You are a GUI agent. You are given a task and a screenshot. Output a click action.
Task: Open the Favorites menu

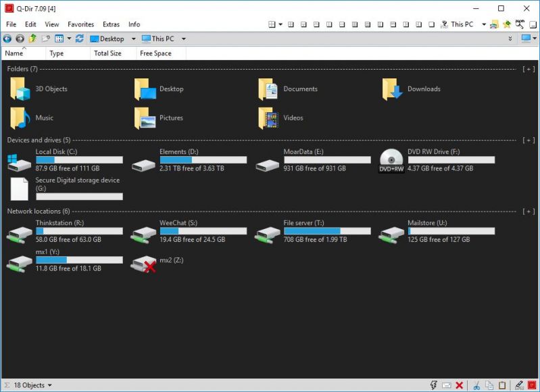pyautogui.click(x=80, y=24)
